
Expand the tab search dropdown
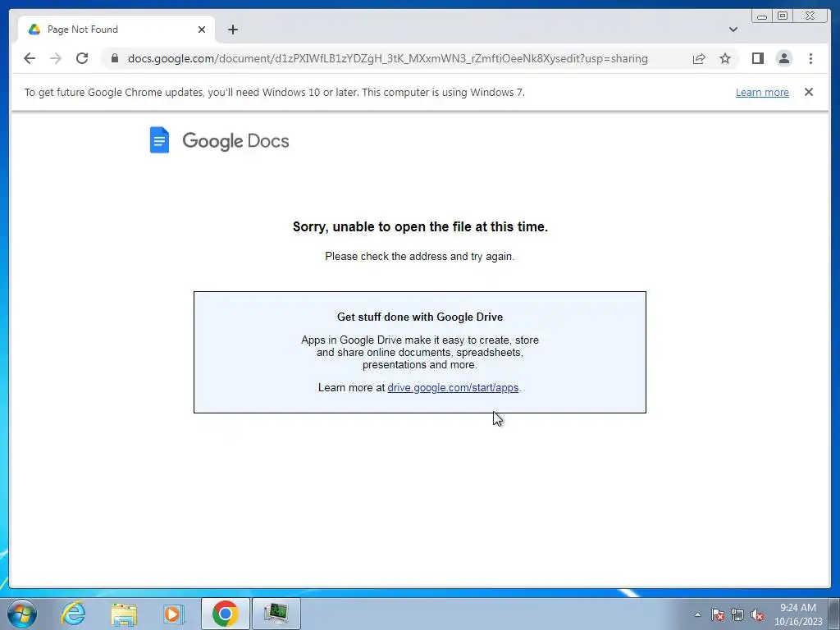tap(733, 30)
